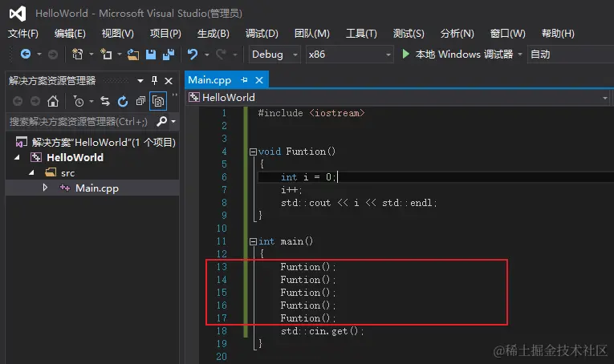
Task: Click Sync with Active Document icon
Action: (105, 102)
